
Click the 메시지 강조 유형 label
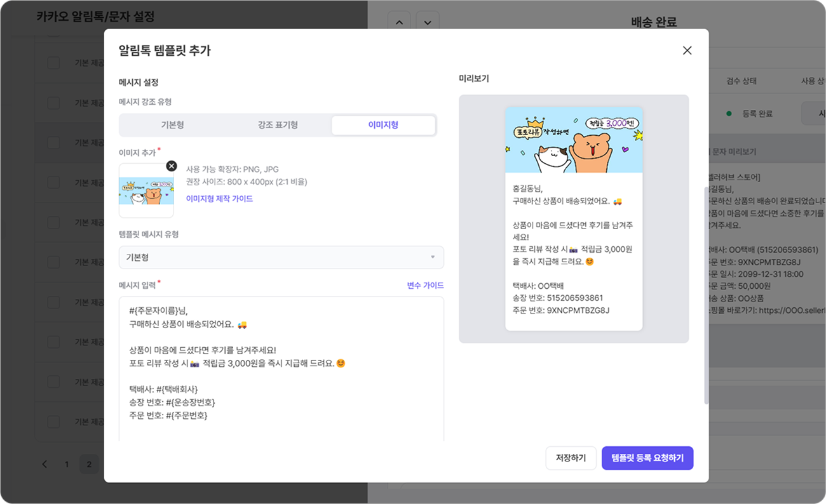coord(145,102)
